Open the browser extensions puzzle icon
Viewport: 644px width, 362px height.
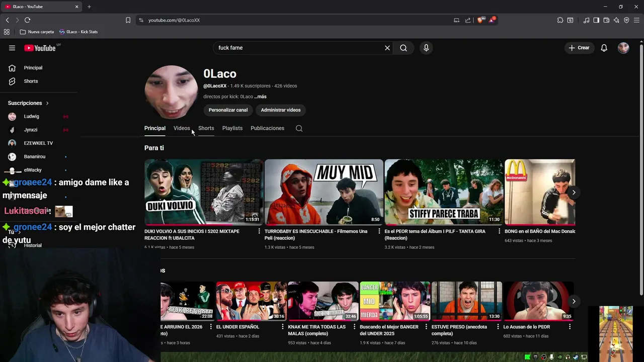click(560, 20)
